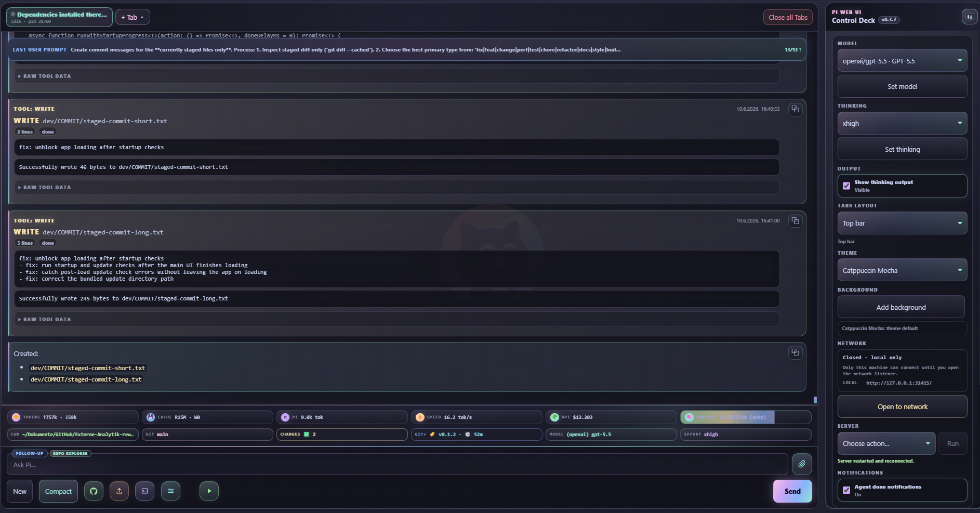Click the upload/export icon button
The image size is (980, 513).
[119, 491]
